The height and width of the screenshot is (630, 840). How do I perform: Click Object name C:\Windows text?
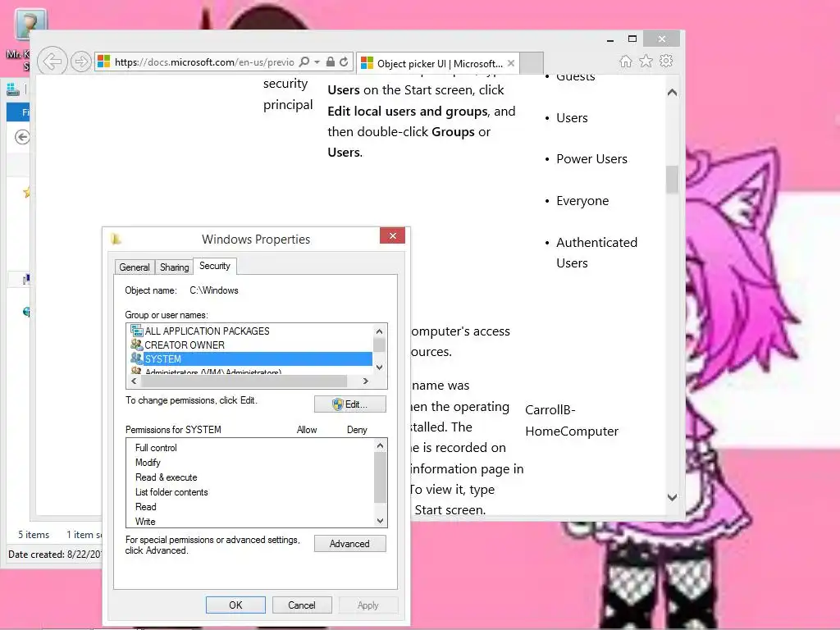[x=214, y=290]
